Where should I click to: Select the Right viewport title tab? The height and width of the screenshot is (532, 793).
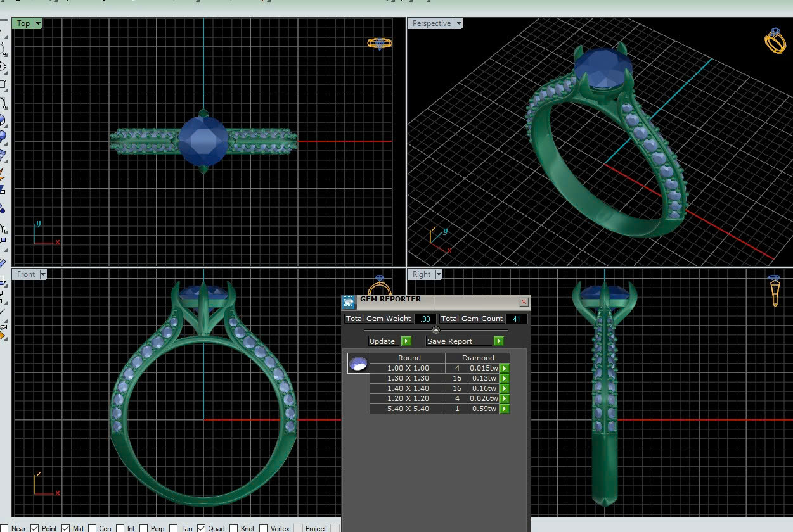coord(421,274)
